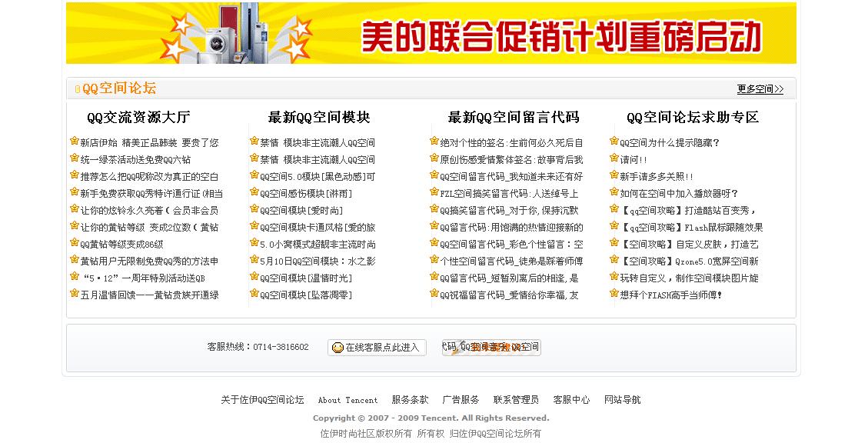Click "原创伤感爱情繁体签名" link
This screenshot has width=868, height=443.
point(511,160)
